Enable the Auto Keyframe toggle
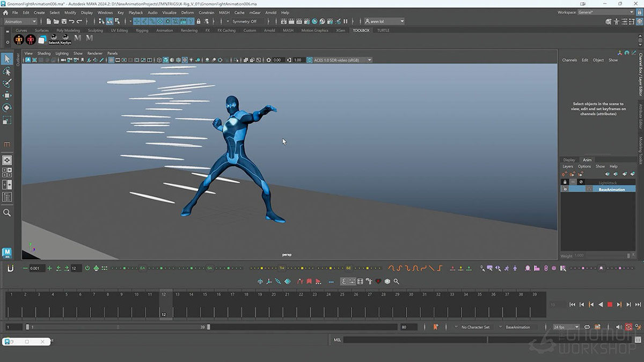Viewport: 644px width, 362px height. click(629, 327)
